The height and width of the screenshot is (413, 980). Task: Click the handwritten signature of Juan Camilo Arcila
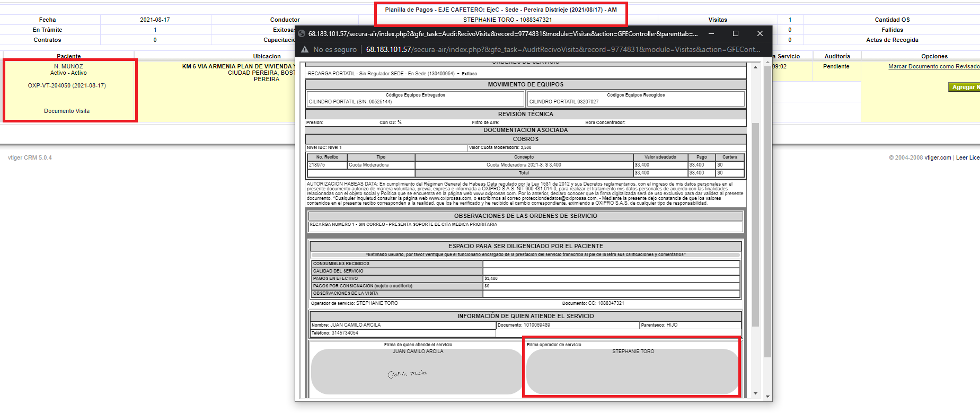pyautogui.click(x=408, y=374)
